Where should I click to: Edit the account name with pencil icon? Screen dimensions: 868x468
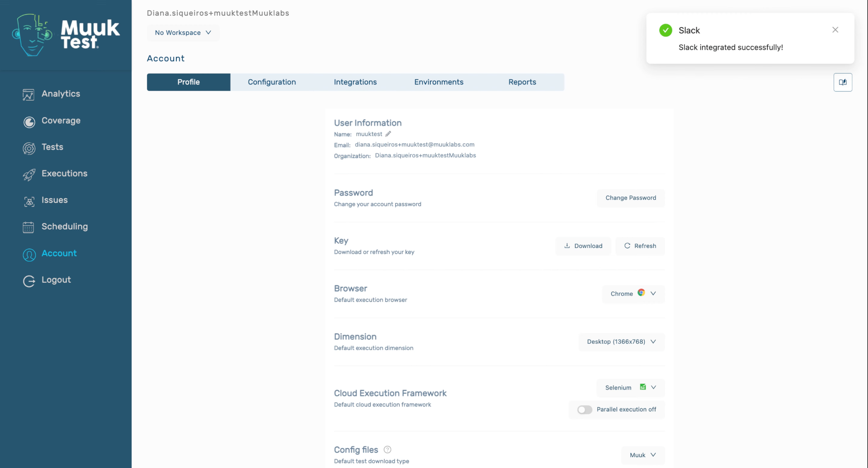pyautogui.click(x=388, y=134)
